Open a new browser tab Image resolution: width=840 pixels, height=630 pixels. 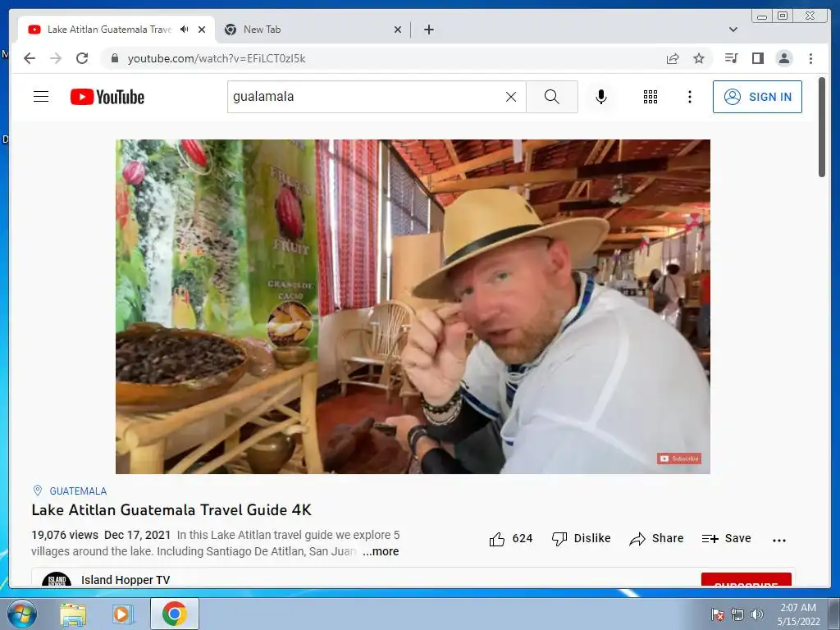coord(428,30)
